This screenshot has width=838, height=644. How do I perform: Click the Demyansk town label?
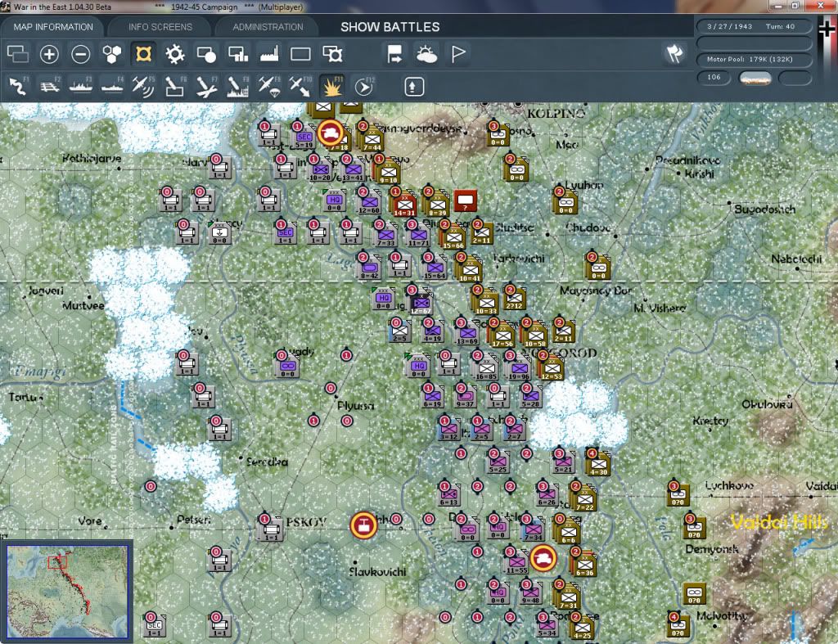(712, 549)
